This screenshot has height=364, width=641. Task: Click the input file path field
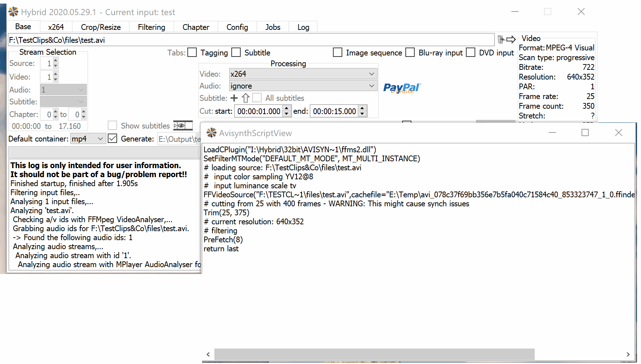point(251,40)
